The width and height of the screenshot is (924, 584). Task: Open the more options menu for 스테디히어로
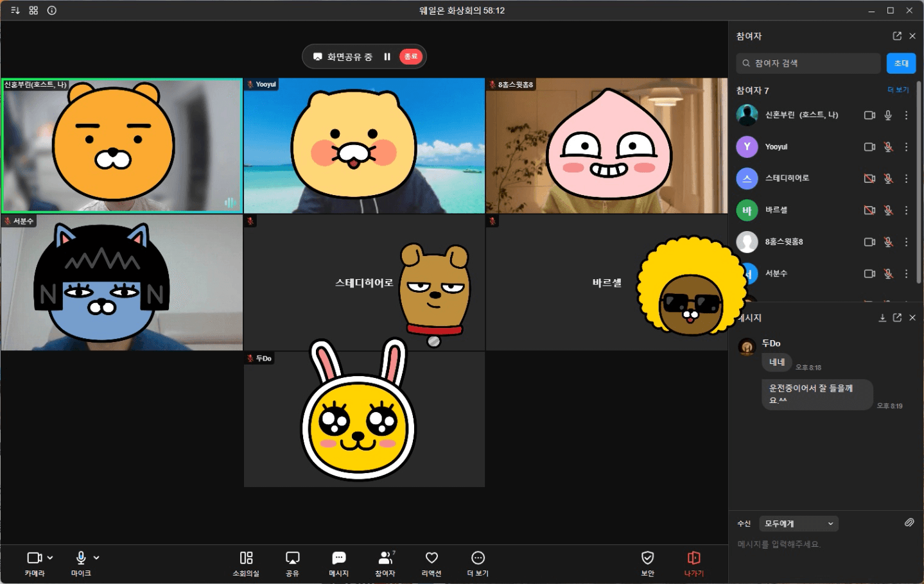tap(906, 178)
